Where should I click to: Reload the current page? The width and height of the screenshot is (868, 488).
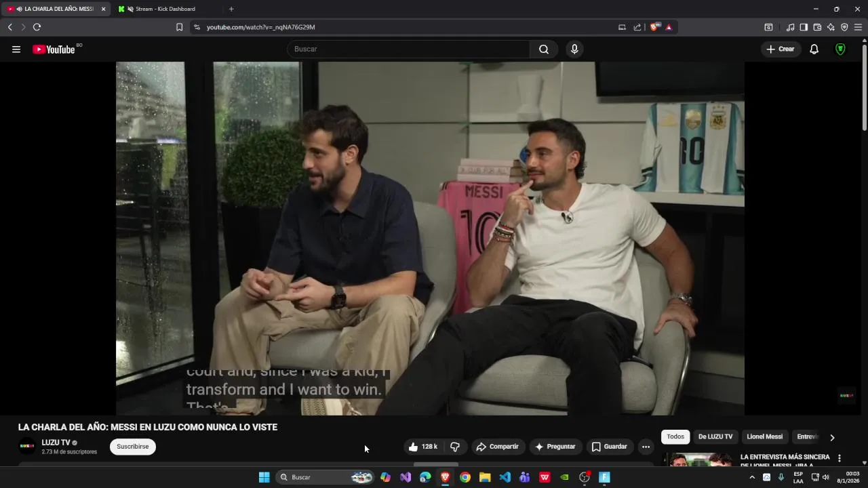[x=37, y=27]
